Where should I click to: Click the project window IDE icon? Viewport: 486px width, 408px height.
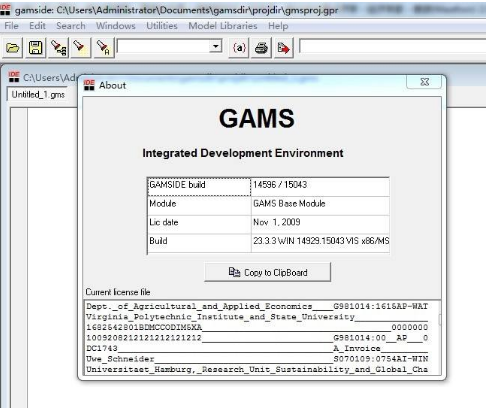pyautogui.click(x=14, y=77)
